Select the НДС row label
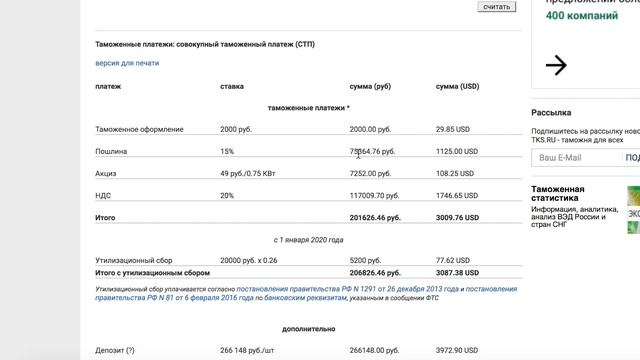Viewport: 640px width, 360px height. point(103,196)
